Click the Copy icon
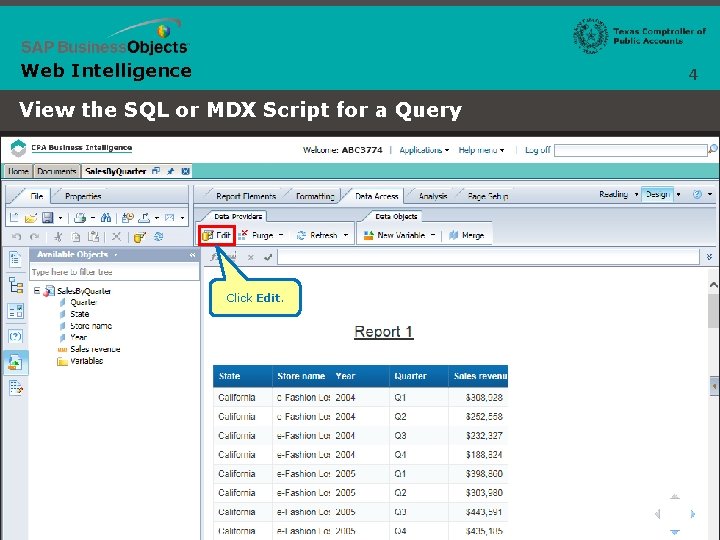The width and height of the screenshot is (720, 540). (x=76, y=237)
